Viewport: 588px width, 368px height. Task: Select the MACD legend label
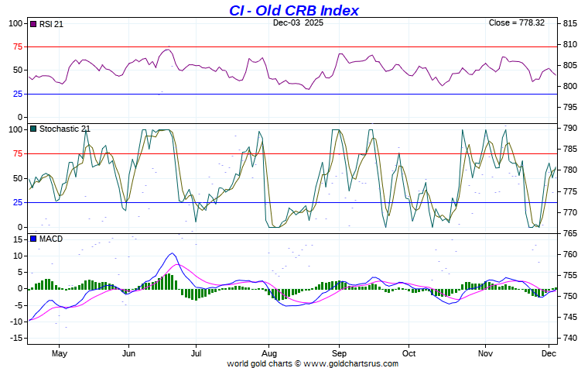coord(51,239)
